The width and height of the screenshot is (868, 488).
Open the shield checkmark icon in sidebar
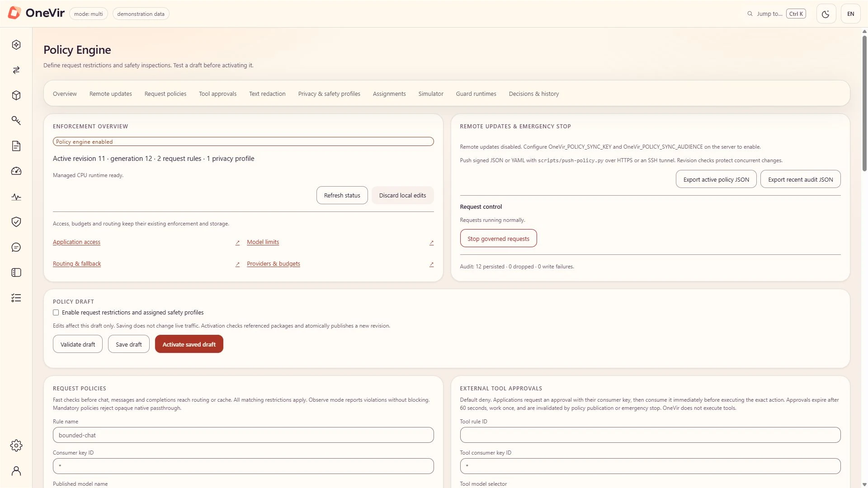(x=16, y=222)
